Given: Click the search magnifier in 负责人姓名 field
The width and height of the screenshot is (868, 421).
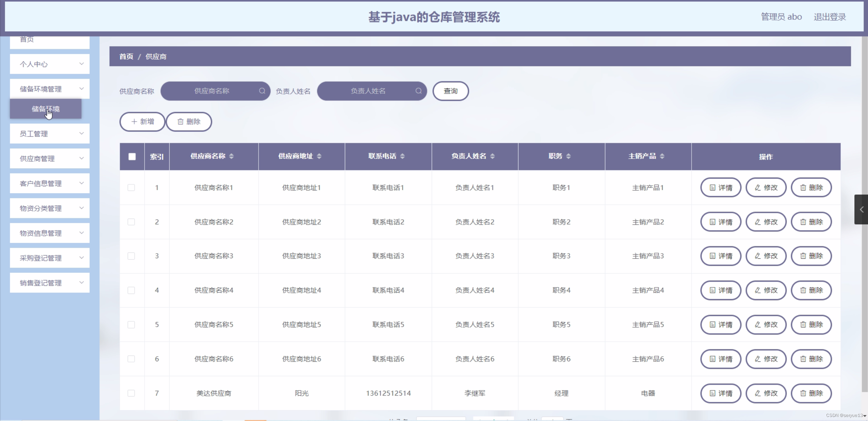Looking at the screenshot, I should coord(418,91).
